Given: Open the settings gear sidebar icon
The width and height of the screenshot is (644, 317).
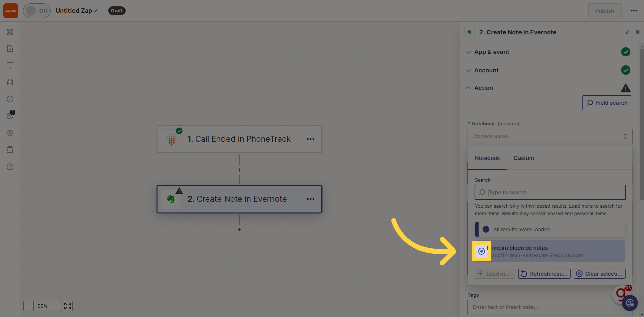Looking at the screenshot, I should (10, 133).
